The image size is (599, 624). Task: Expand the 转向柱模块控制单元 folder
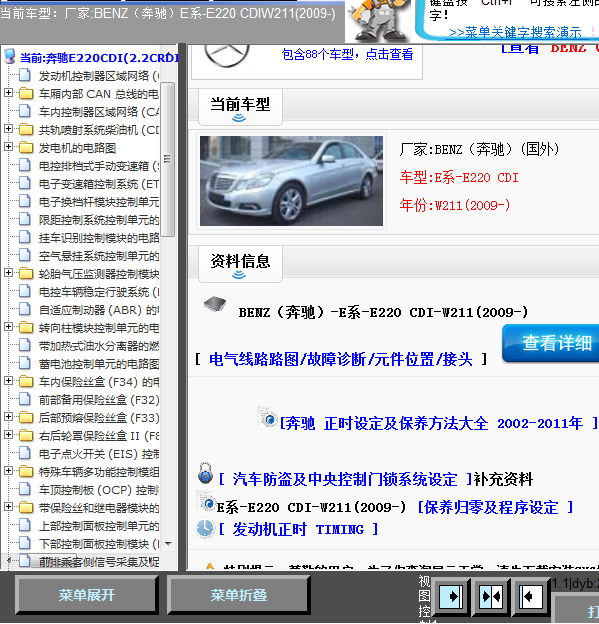pyautogui.click(x=8, y=327)
